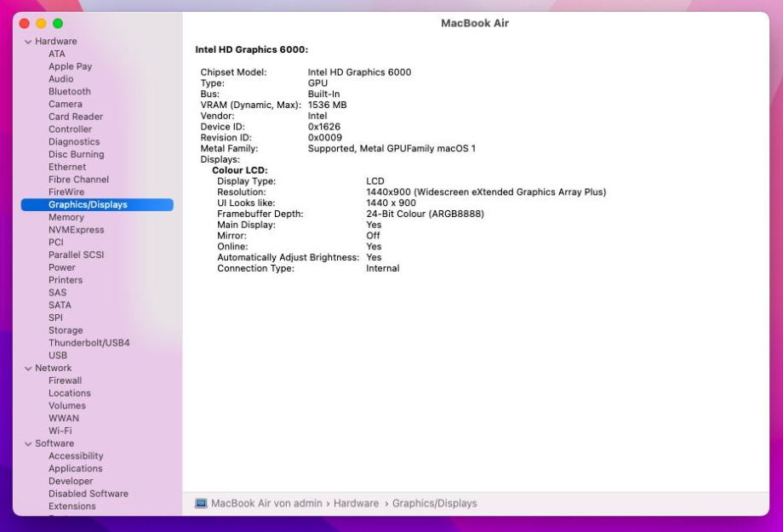Click Mirror value 'Off'

[x=373, y=236]
